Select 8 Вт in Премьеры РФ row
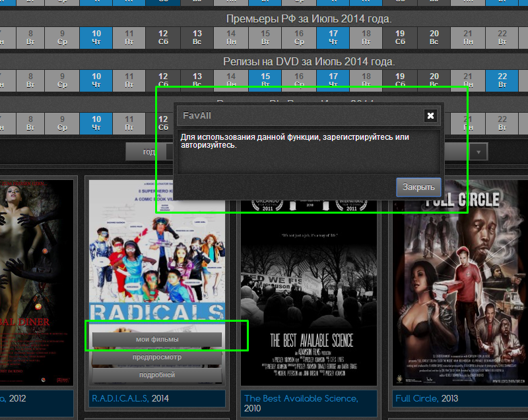528x420 pixels. tap(30, 38)
